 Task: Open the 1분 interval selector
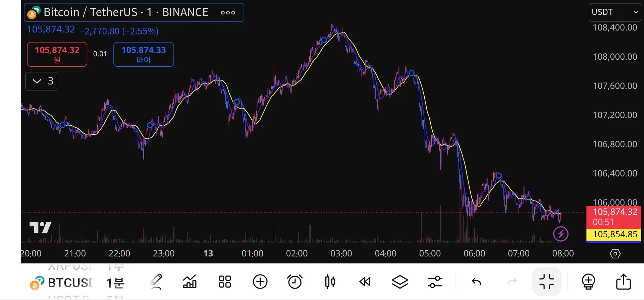pyautogui.click(x=115, y=283)
